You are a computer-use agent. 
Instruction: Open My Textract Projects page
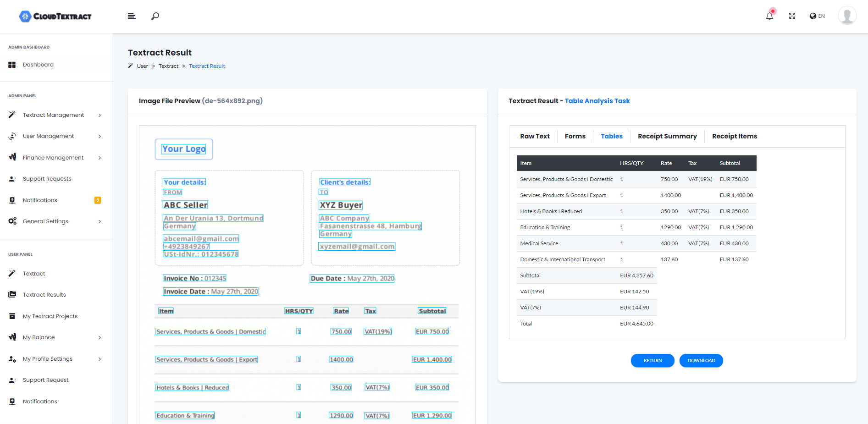(x=50, y=316)
